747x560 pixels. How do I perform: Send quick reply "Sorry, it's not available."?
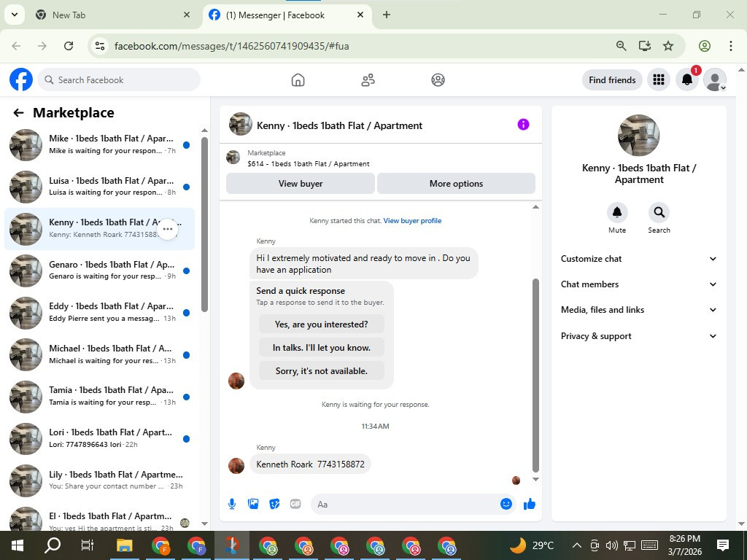click(322, 371)
